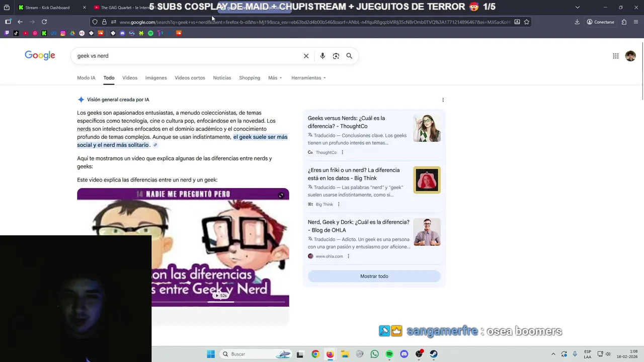Open the Videos cortos tab
The image size is (644, 362).
tap(190, 78)
